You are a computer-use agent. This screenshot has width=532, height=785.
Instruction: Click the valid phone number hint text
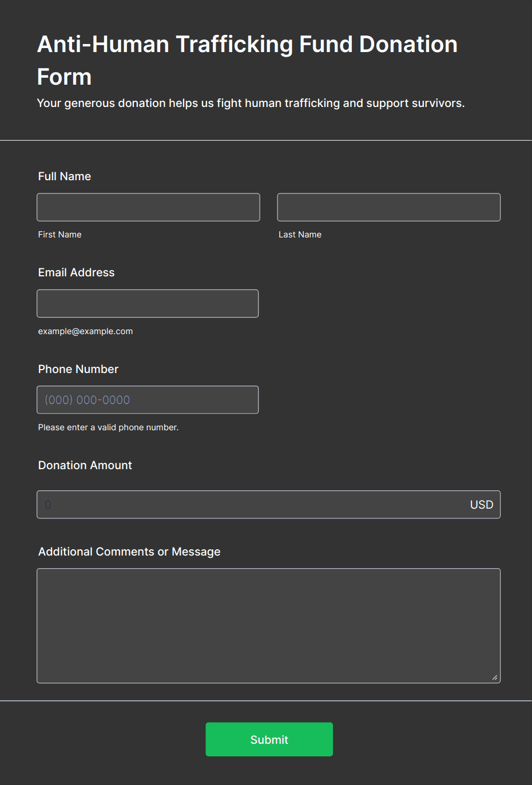point(109,427)
